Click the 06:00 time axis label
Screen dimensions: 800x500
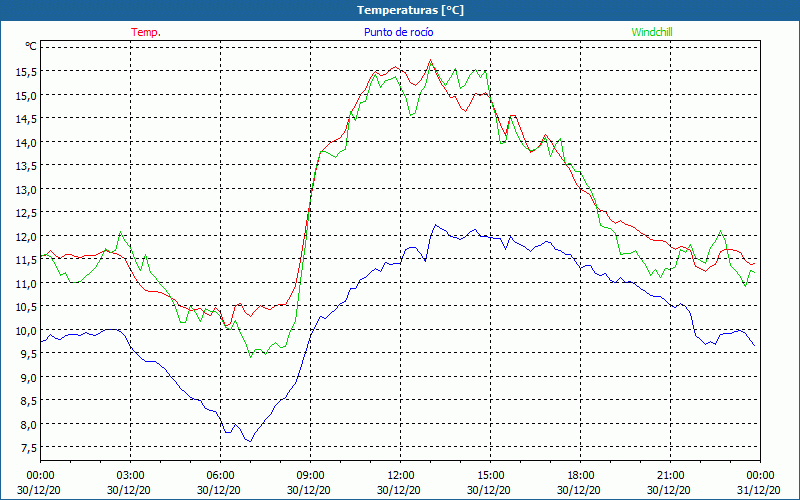point(220,476)
